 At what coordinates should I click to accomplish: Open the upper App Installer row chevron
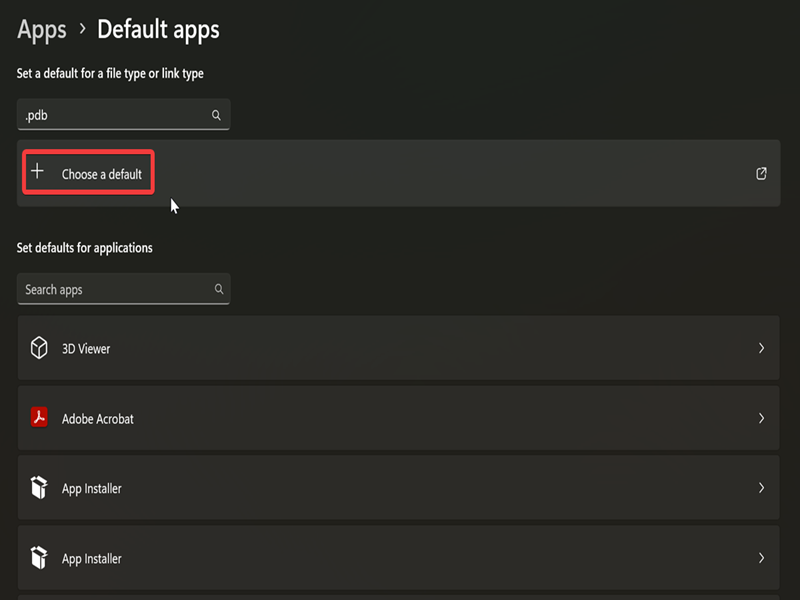(x=761, y=488)
